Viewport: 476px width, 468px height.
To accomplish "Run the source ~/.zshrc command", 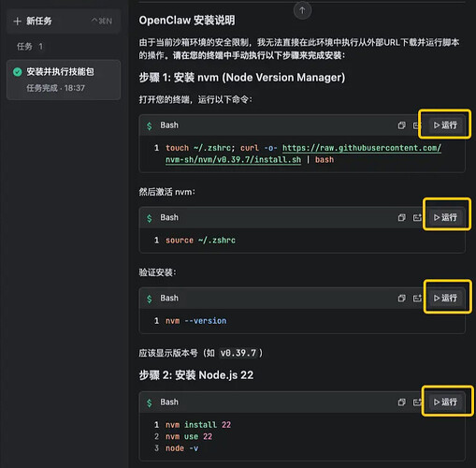I will (x=445, y=217).
